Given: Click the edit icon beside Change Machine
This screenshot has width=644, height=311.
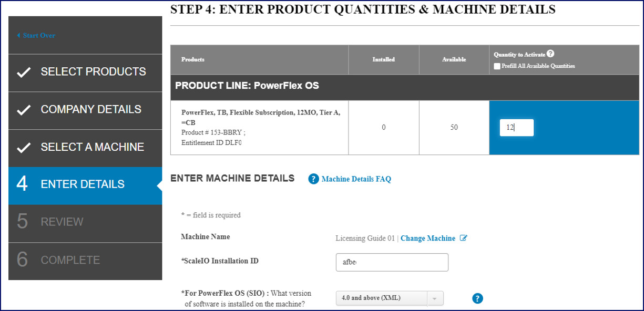Looking at the screenshot, I should (463, 238).
